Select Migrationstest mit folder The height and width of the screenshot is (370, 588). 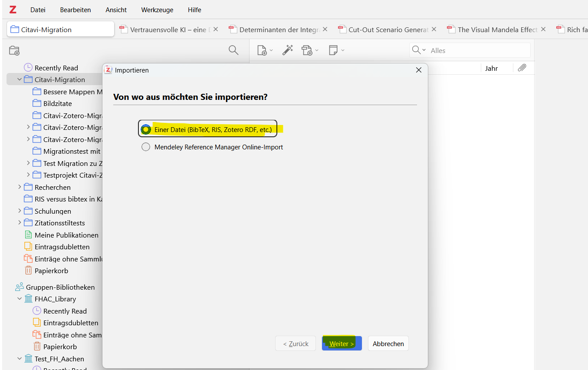point(67,151)
